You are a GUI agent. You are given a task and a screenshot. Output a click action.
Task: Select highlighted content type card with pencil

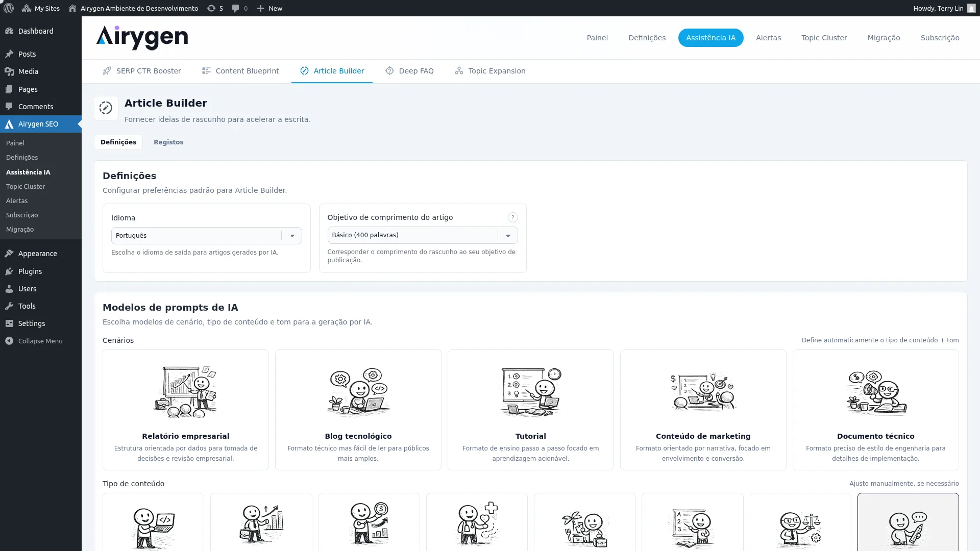[x=908, y=522]
